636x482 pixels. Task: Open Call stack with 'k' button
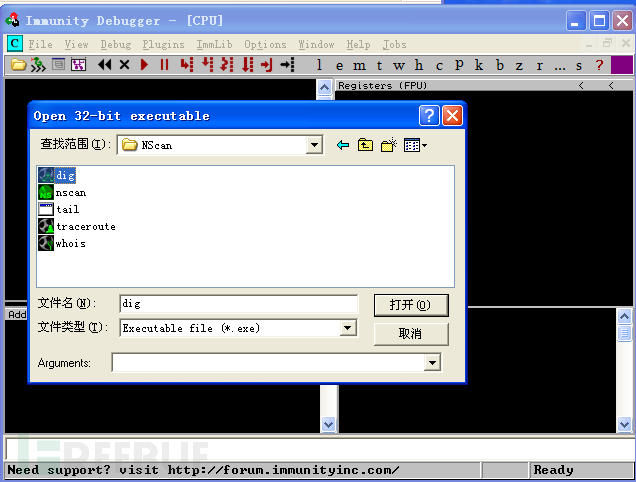(x=479, y=65)
